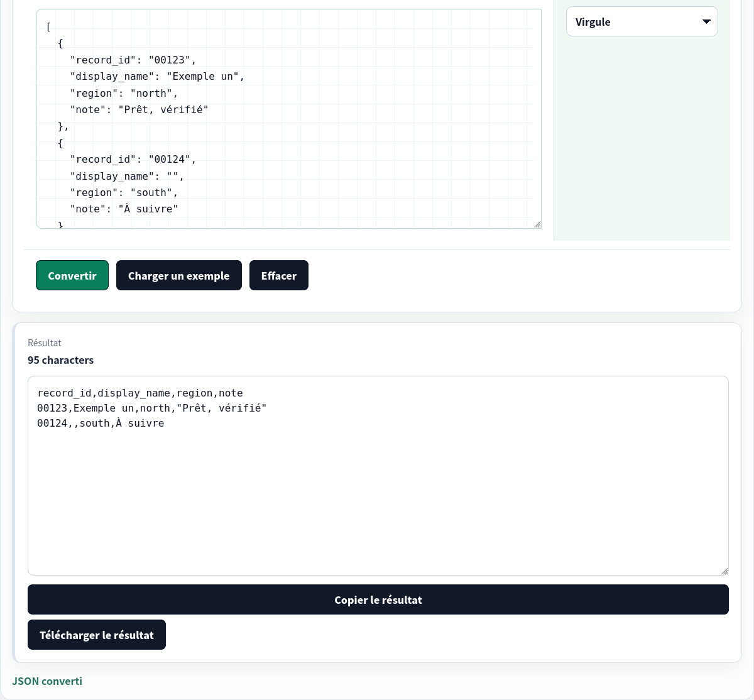Grab the result textarea resize handle
Screen dimensions: 754x700
click(724, 571)
